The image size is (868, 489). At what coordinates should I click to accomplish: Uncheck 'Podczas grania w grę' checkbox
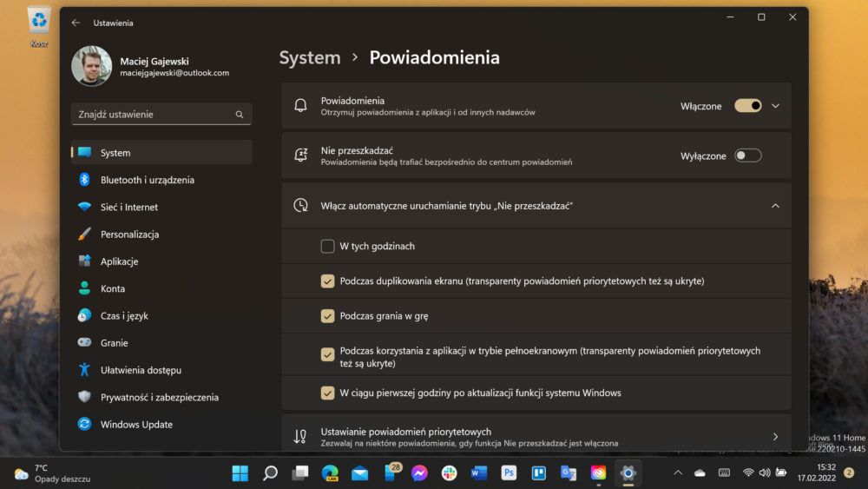pos(328,315)
